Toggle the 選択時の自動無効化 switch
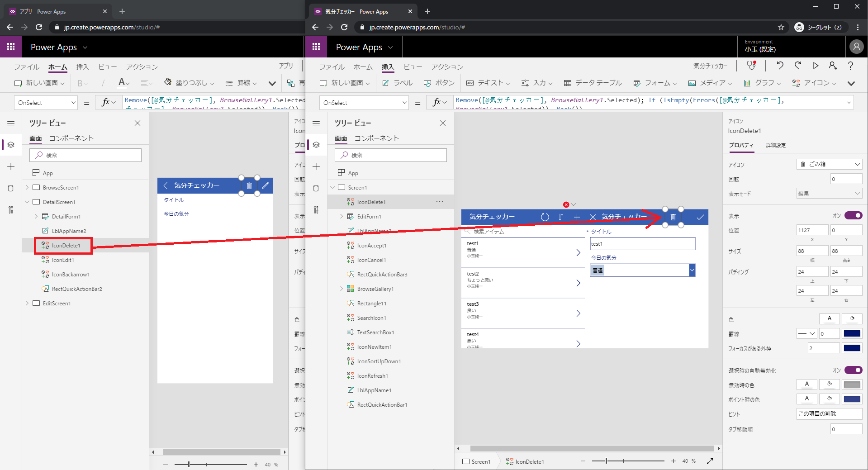The height and width of the screenshot is (470, 868). [854, 370]
